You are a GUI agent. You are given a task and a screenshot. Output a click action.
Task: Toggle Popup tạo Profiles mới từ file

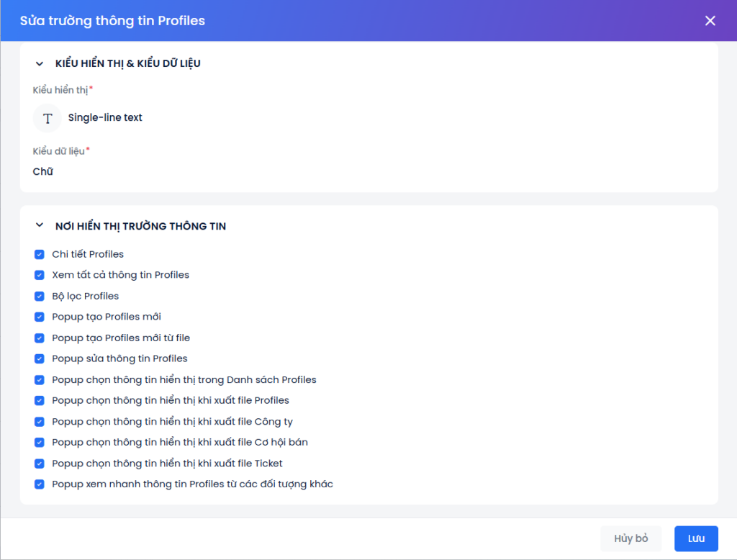[40, 338]
